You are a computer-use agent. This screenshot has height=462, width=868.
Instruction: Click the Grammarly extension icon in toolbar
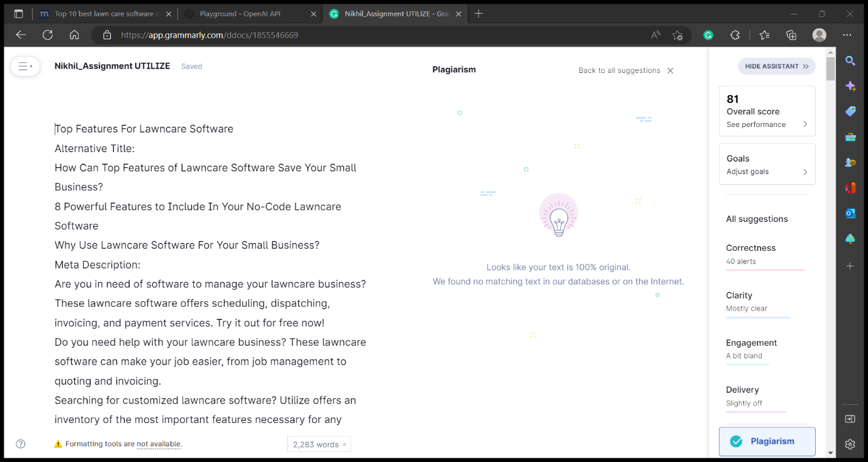point(708,35)
